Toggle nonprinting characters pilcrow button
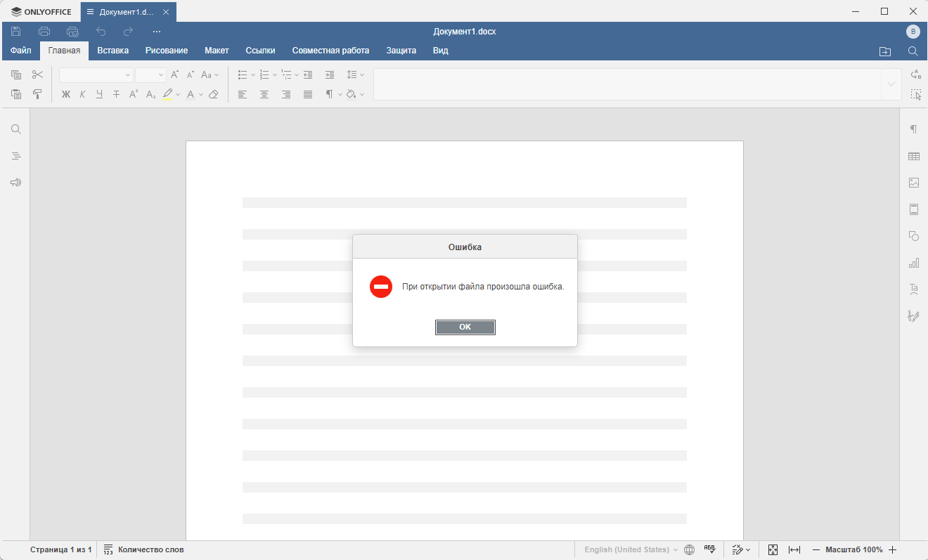This screenshot has height=560, width=928. point(329,94)
